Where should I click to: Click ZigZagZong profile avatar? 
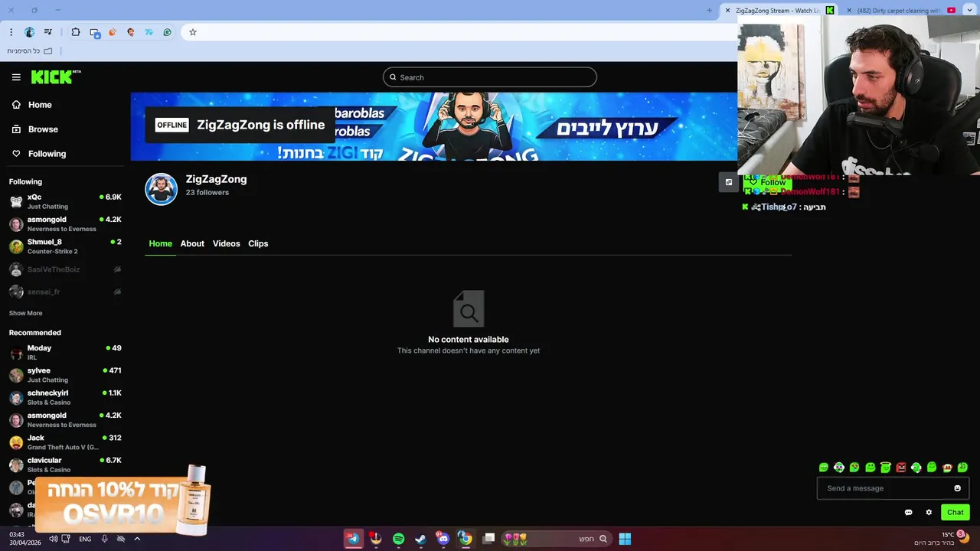pos(162,189)
